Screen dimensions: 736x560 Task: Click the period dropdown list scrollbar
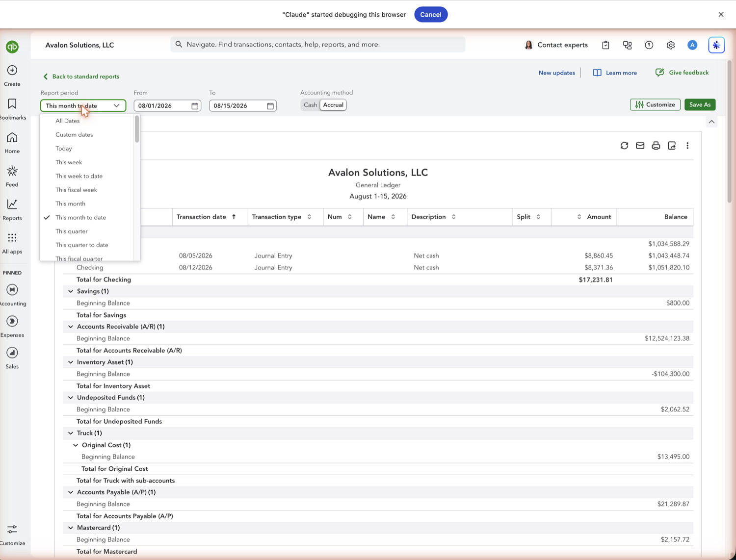pos(137,129)
